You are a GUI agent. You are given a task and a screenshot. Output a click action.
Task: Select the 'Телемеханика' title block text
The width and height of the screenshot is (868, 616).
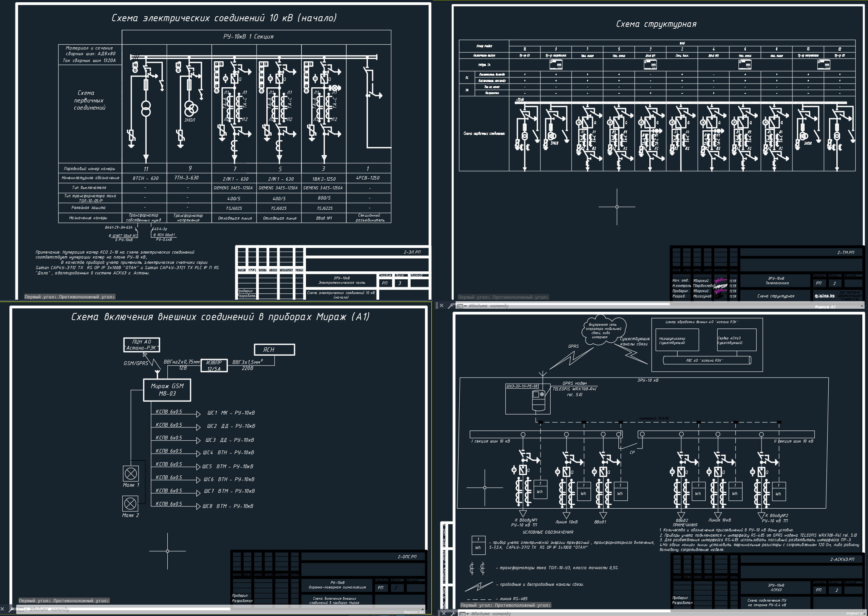click(777, 283)
